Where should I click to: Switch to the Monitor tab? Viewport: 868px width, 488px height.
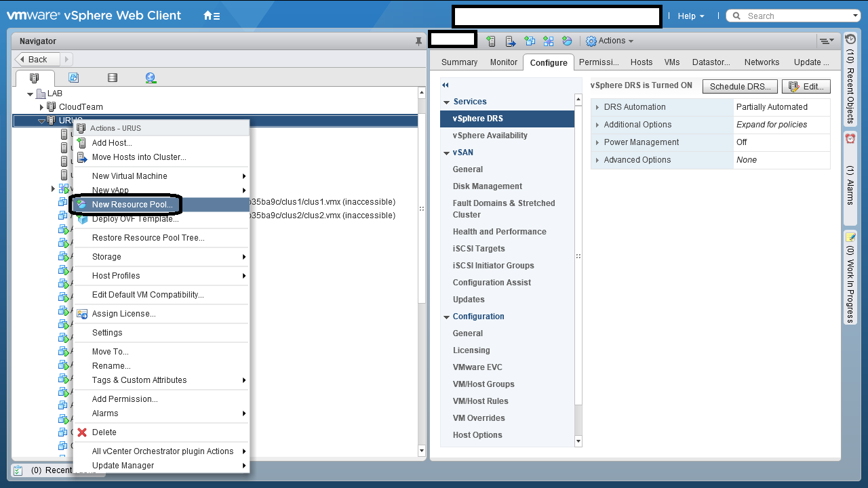coord(503,62)
